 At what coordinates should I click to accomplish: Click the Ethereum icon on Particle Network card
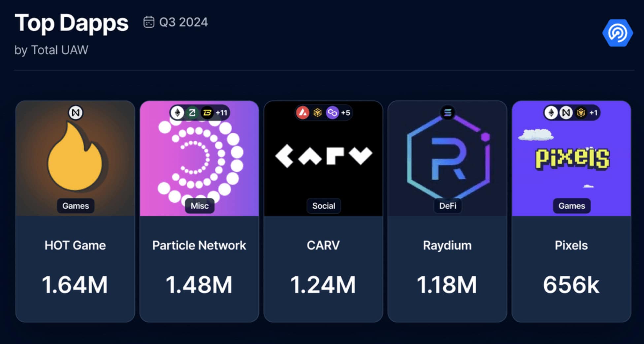[177, 113]
